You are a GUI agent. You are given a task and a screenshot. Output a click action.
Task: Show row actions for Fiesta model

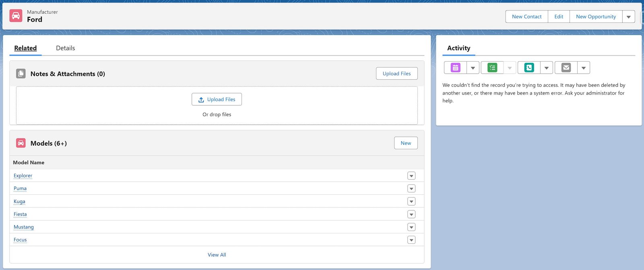tap(411, 214)
